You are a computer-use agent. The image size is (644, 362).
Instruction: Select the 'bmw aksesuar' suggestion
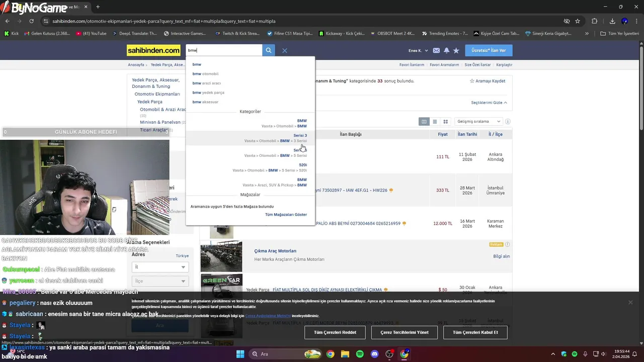coord(205,102)
